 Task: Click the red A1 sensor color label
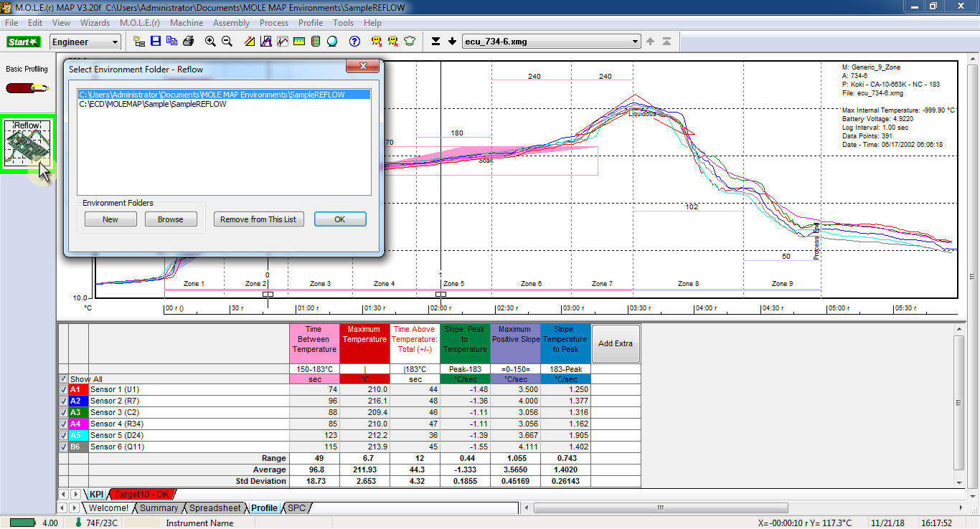78,389
